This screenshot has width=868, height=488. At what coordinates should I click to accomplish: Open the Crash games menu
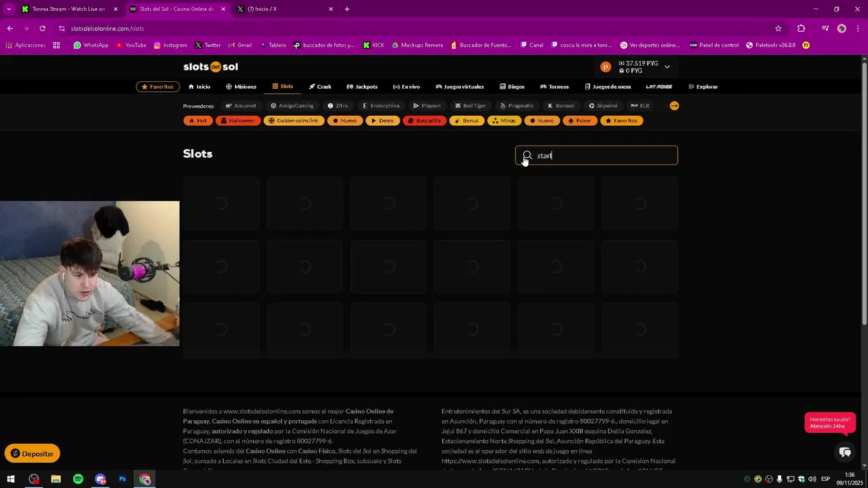pos(320,87)
